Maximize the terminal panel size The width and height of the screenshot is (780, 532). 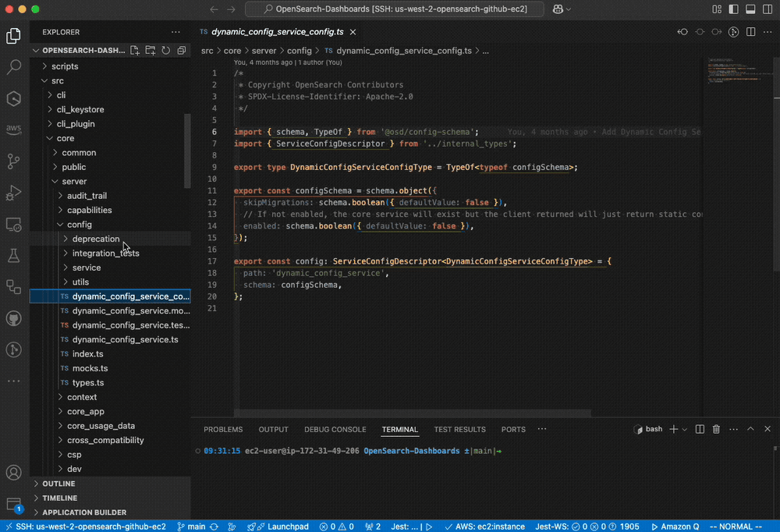coord(750,429)
